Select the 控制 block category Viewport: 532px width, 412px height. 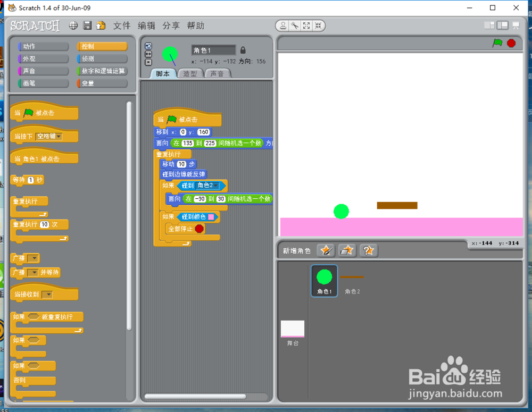(102, 46)
